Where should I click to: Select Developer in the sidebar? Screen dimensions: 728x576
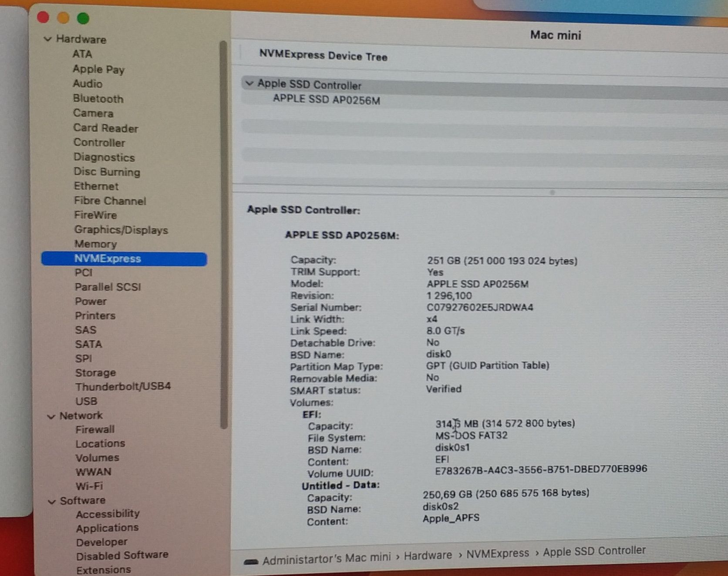click(x=101, y=542)
